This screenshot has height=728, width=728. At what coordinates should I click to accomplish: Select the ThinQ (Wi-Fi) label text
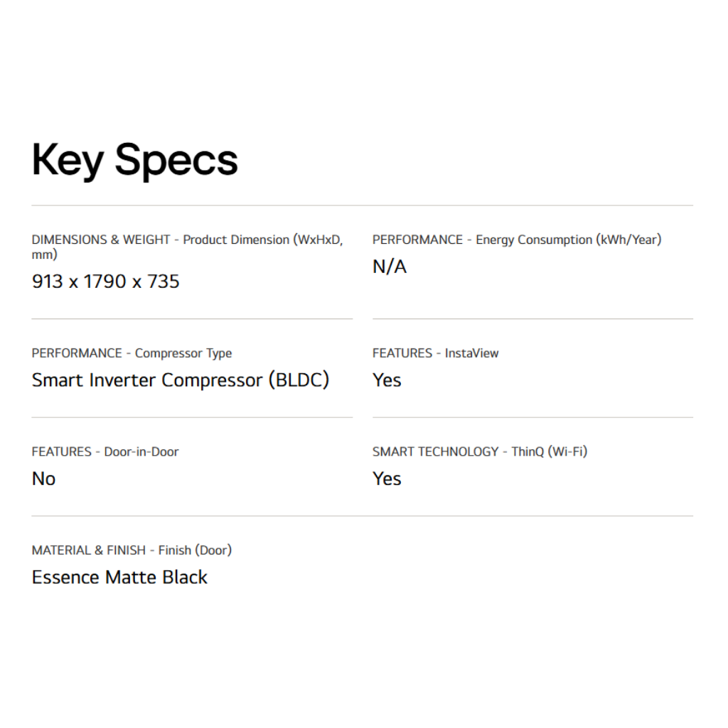[x=550, y=451]
